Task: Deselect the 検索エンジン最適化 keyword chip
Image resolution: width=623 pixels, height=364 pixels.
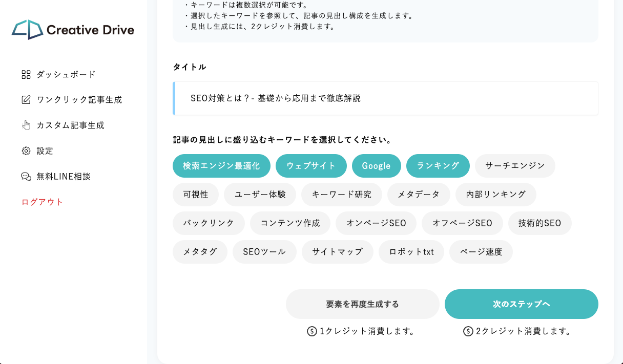Action: tap(221, 166)
